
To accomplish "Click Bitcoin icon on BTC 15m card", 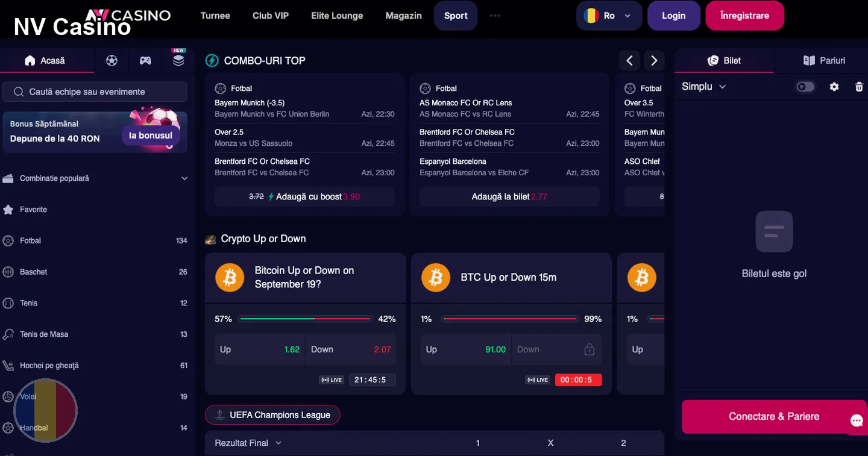I will pos(436,278).
